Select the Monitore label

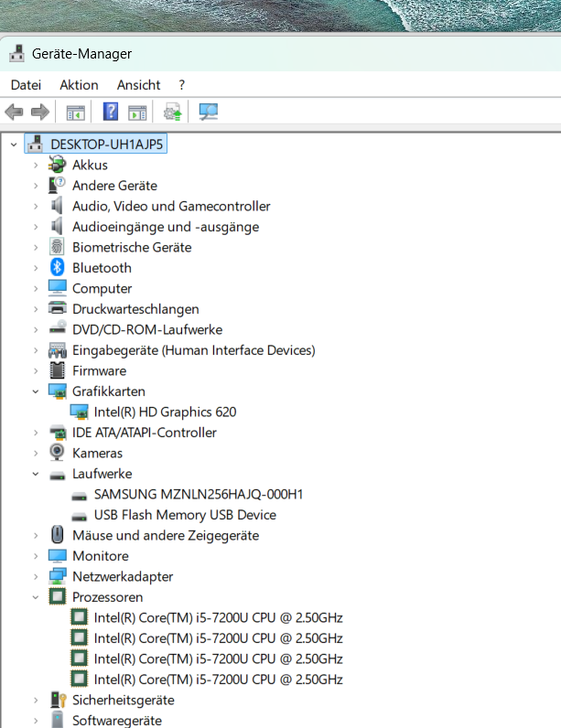[101, 556]
